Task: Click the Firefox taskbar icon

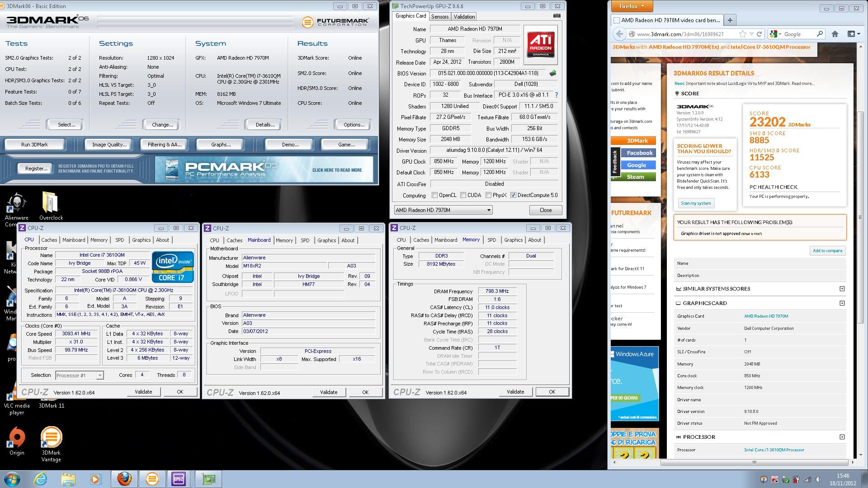Action: click(124, 479)
